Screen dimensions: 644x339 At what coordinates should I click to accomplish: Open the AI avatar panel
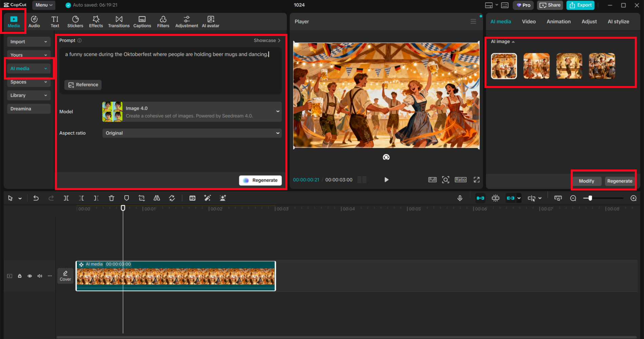point(210,21)
